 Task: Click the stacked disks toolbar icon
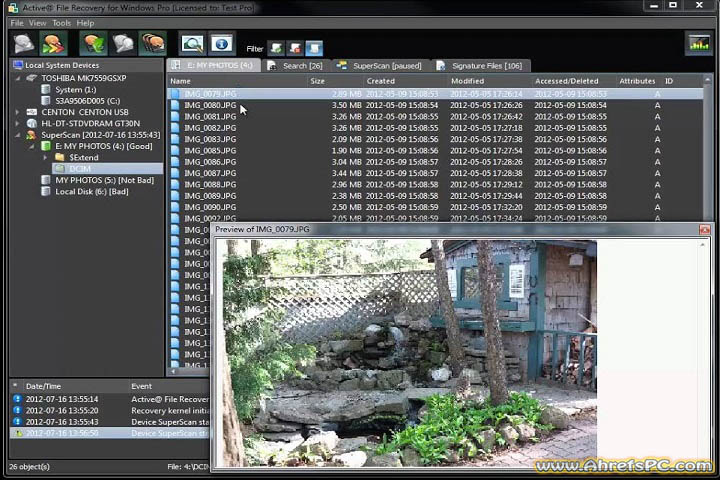pyautogui.click(x=153, y=44)
